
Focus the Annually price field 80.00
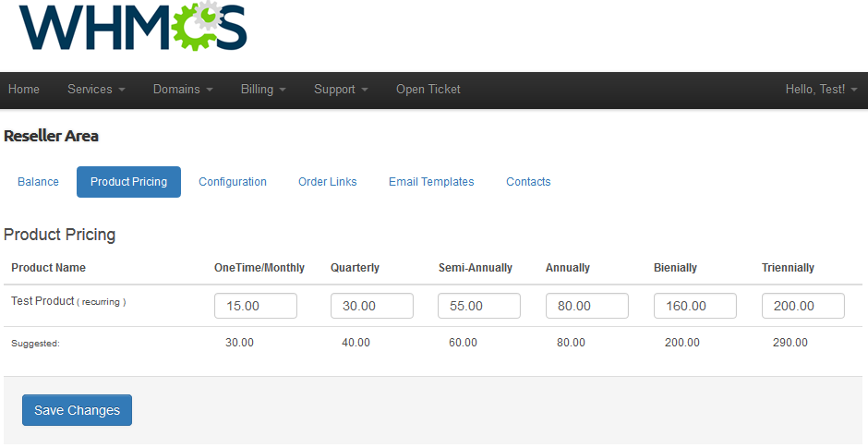pos(587,306)
